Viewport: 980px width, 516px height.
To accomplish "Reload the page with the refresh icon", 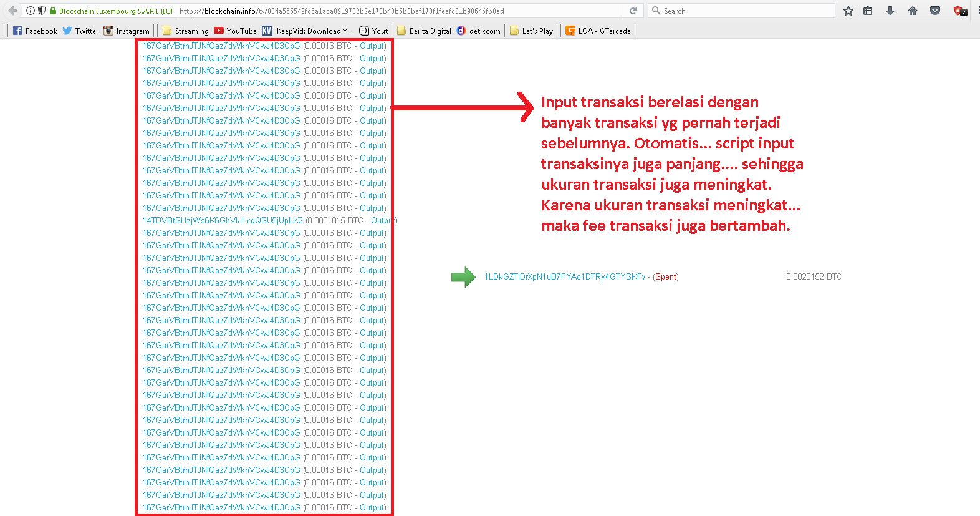I will pyautogui.click(x=633, y=11).
